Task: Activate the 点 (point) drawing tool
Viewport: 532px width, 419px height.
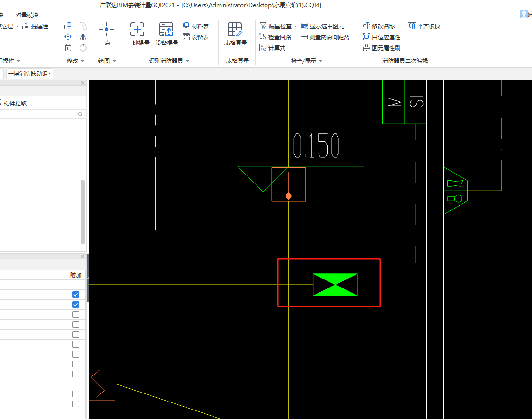Action: click(107, 34)
